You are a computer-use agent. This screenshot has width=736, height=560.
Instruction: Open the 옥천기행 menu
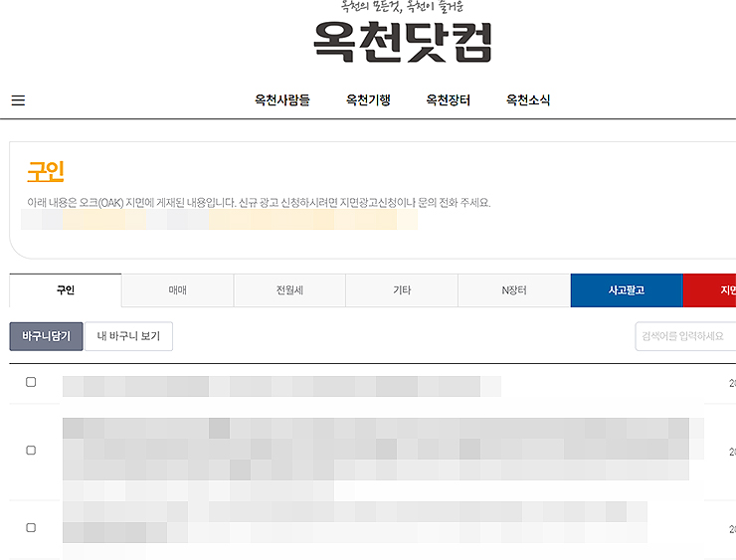(x=368, y=100)
